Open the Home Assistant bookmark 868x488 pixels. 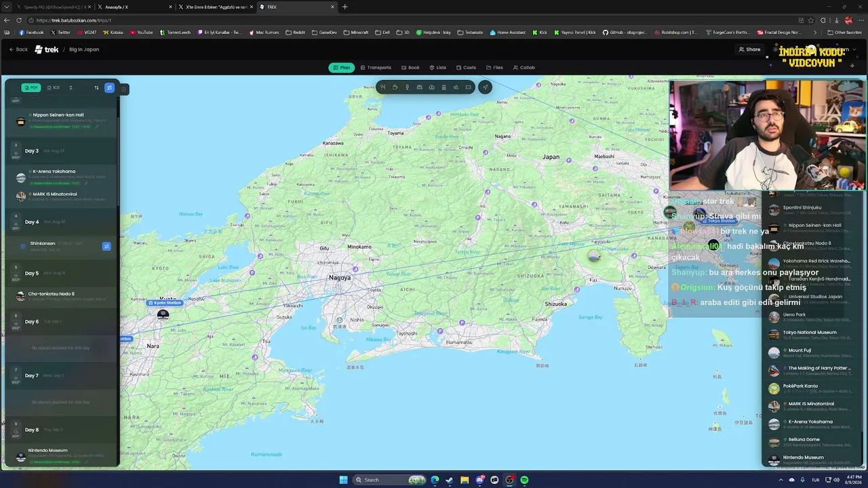point(508,33)
